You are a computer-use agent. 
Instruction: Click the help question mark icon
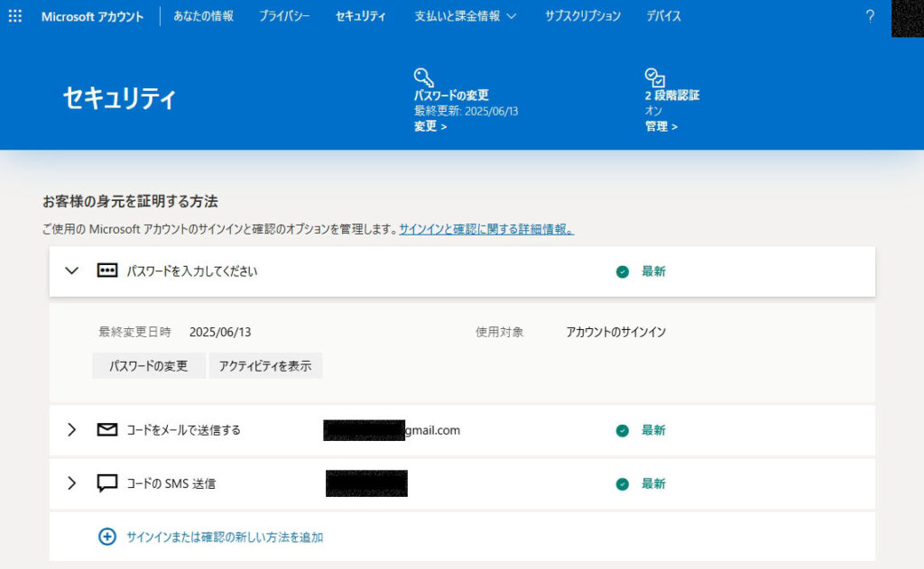[x=870, y=16]
